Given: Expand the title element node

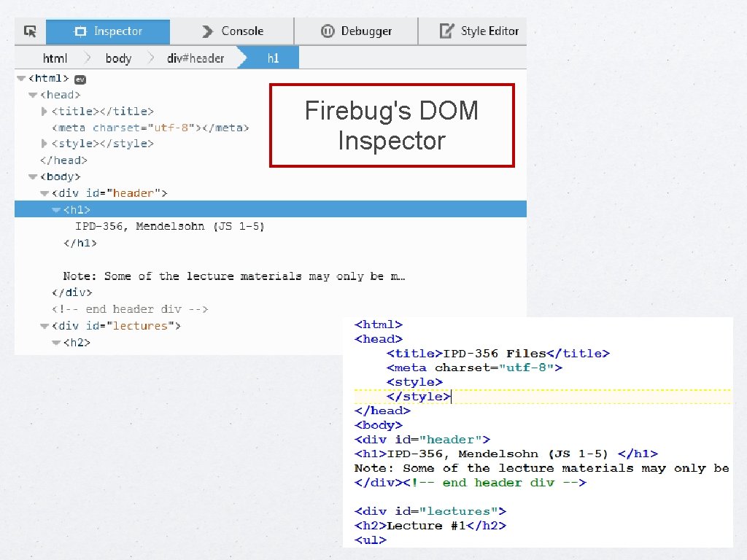Looking at the screenshot, I should pos(44,111).
